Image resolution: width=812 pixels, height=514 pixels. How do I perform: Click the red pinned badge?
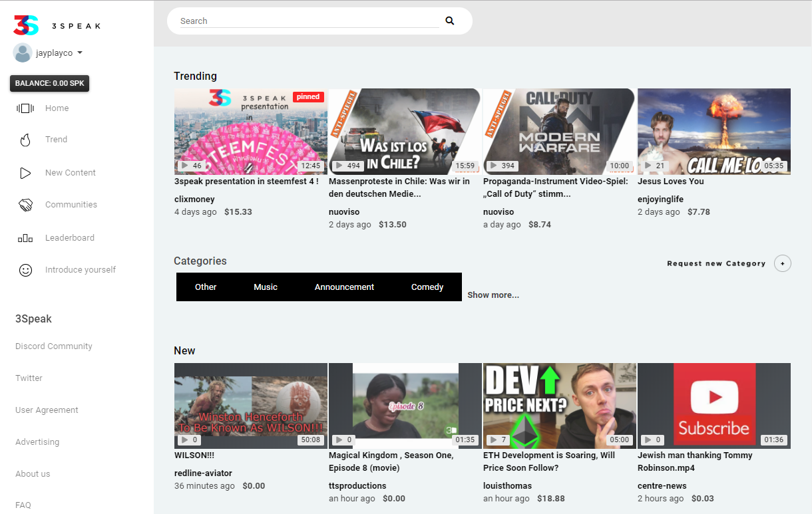[308, 97]
